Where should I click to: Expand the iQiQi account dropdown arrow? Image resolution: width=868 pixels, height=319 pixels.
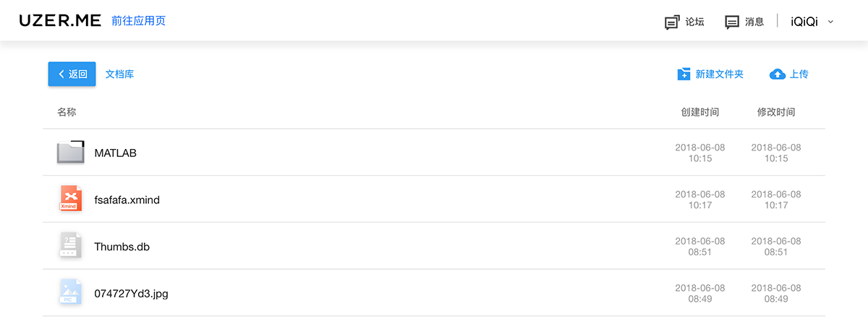point(830,22)
